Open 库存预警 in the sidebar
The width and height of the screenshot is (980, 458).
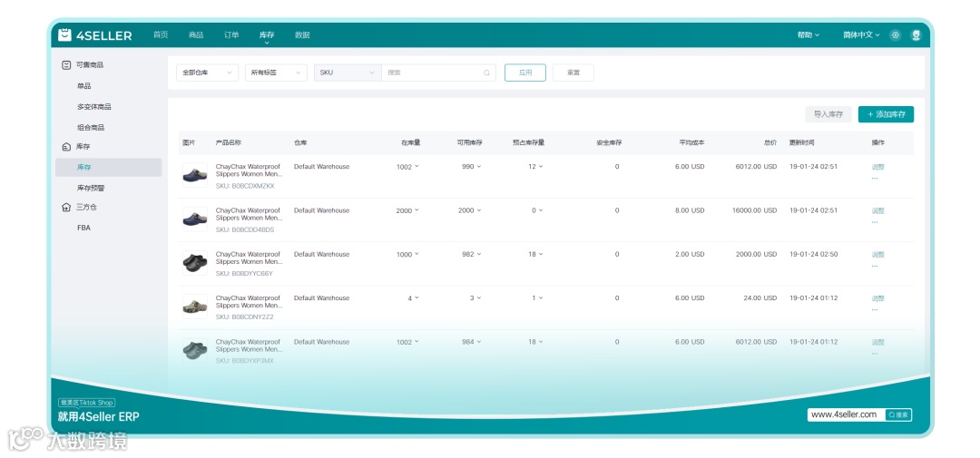pyautogui.click(x=92, y=188)
